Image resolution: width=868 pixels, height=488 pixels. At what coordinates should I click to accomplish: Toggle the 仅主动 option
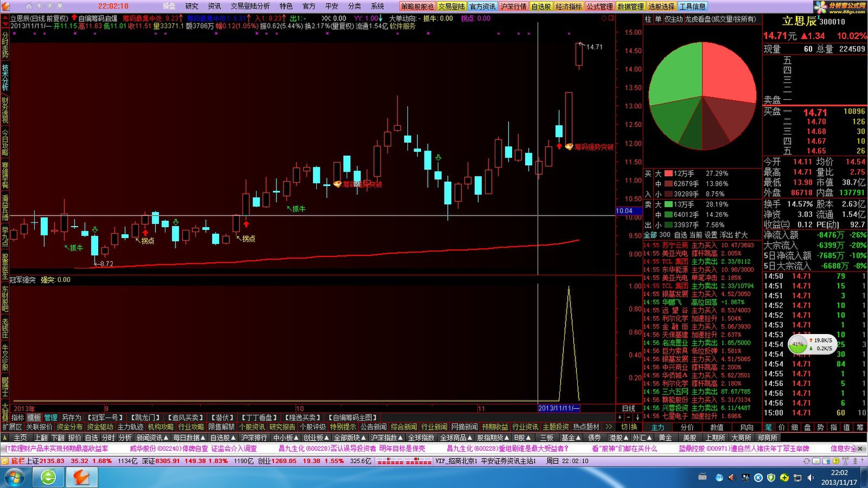[674, 19]
